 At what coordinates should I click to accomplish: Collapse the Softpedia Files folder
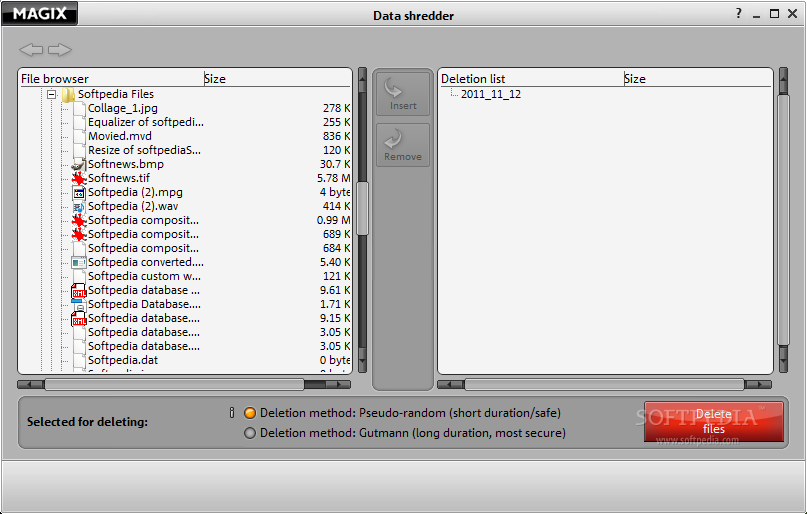[x=51, y=94]
